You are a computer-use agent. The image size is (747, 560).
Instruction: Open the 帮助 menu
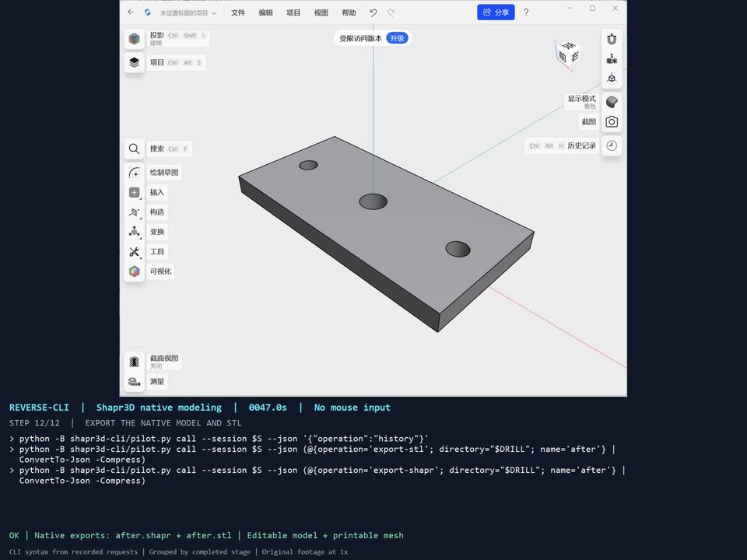tap(349, 13)
